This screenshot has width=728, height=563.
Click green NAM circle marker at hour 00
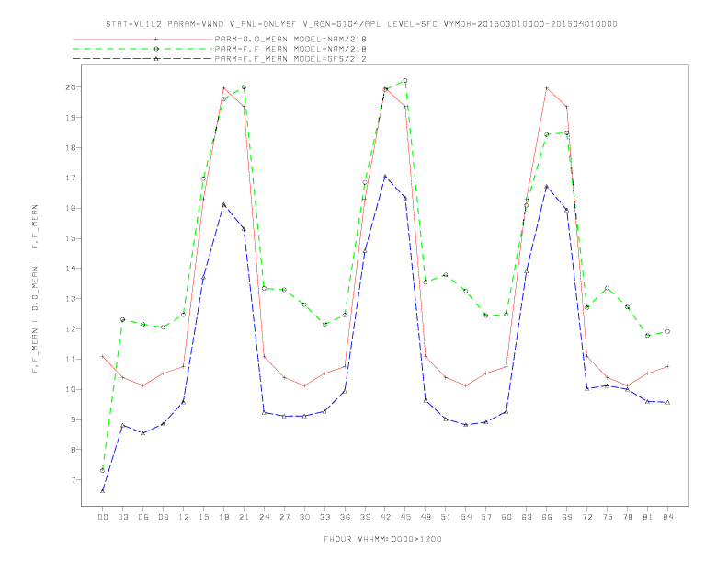click(103, 471)
